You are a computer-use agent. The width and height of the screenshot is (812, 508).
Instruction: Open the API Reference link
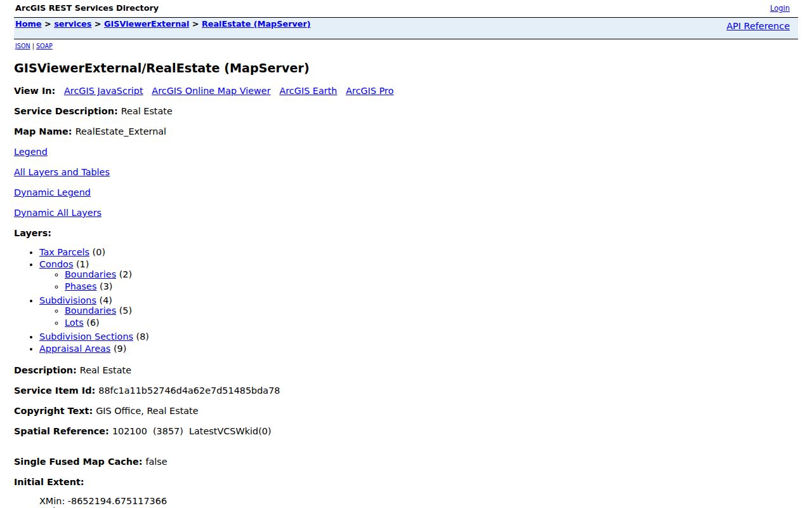(758, 26)
